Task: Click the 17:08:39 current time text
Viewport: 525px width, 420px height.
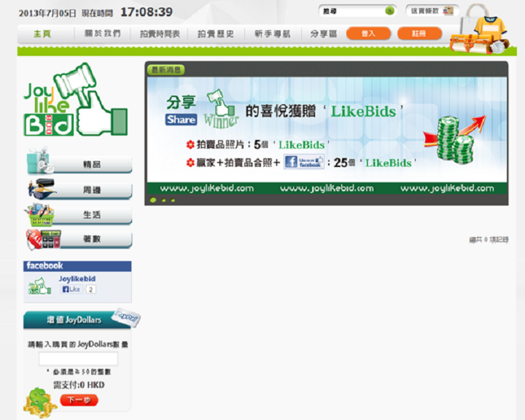Action: 147,12
